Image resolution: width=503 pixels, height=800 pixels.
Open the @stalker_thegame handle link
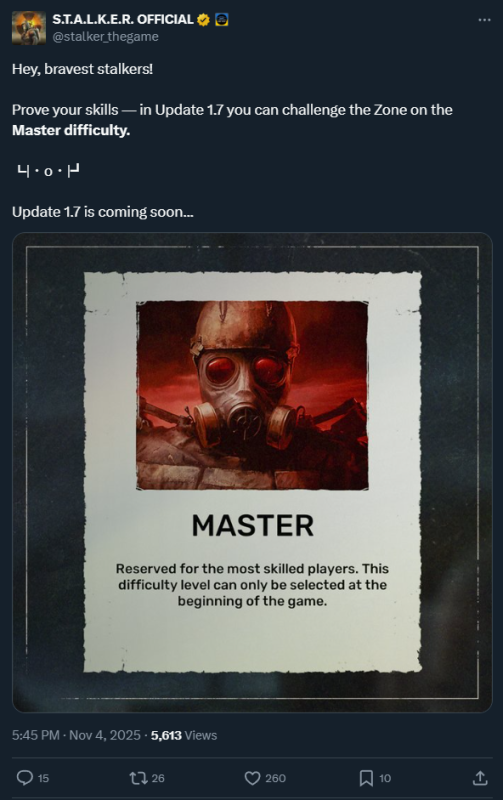(105, 37)
